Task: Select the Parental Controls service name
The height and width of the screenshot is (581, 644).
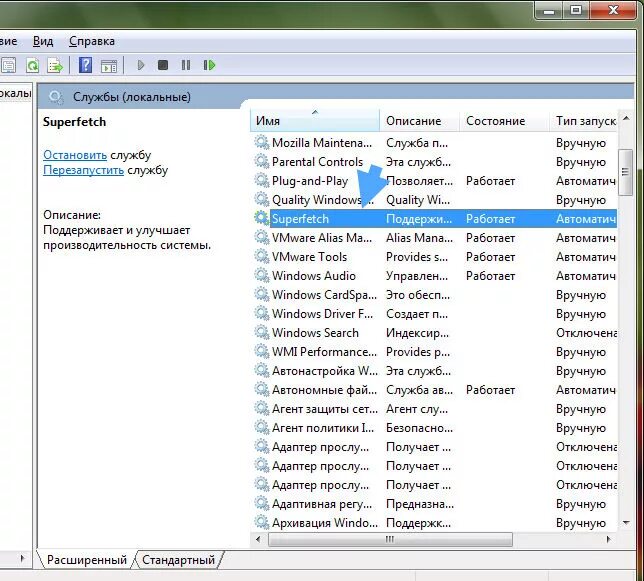Action: 317,161
